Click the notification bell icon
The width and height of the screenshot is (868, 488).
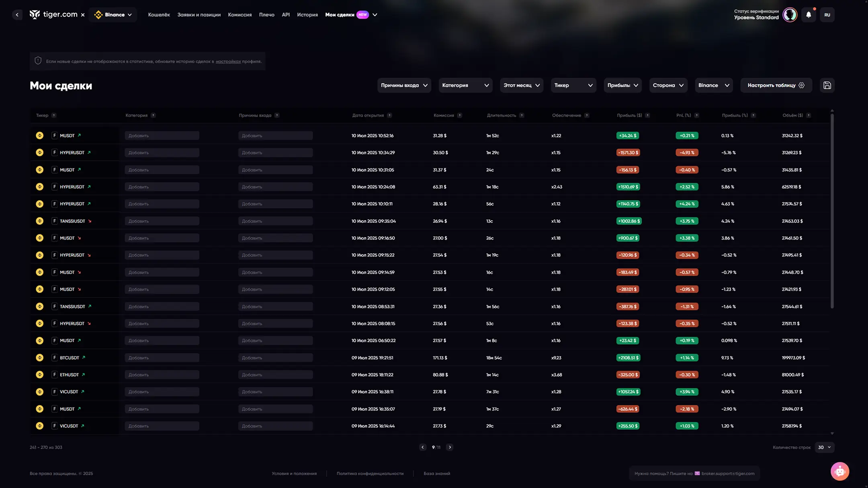coord(809,15)
